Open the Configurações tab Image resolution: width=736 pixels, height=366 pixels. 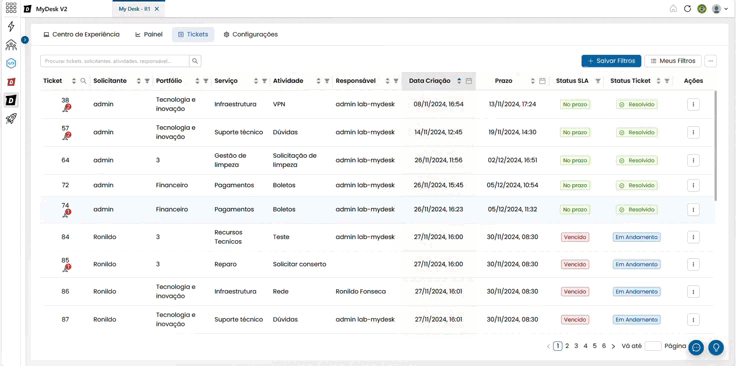[x=251, y=35]
